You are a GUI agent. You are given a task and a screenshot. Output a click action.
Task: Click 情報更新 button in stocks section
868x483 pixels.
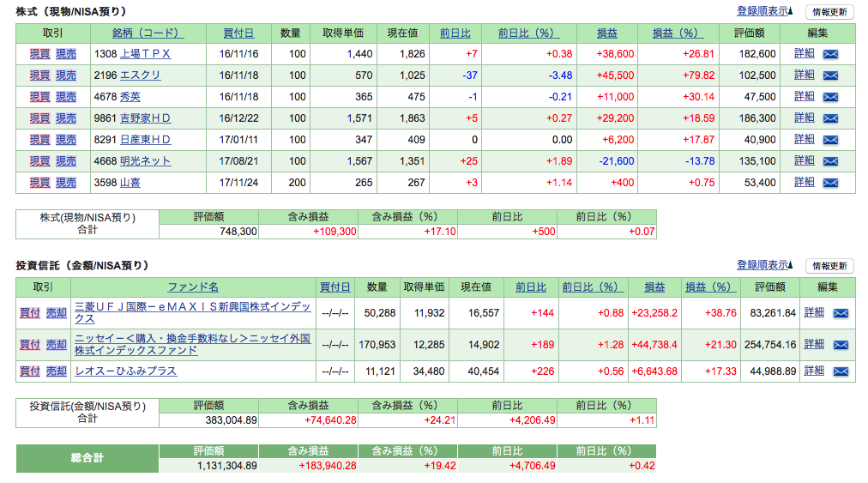pos(829,12)
